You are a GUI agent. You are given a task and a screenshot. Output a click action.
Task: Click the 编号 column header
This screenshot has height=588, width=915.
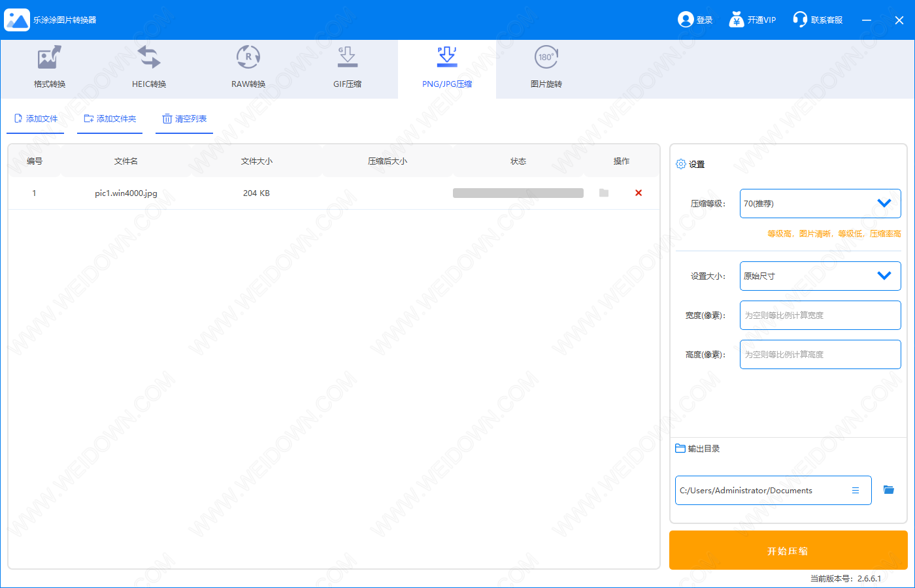[35, 161]
